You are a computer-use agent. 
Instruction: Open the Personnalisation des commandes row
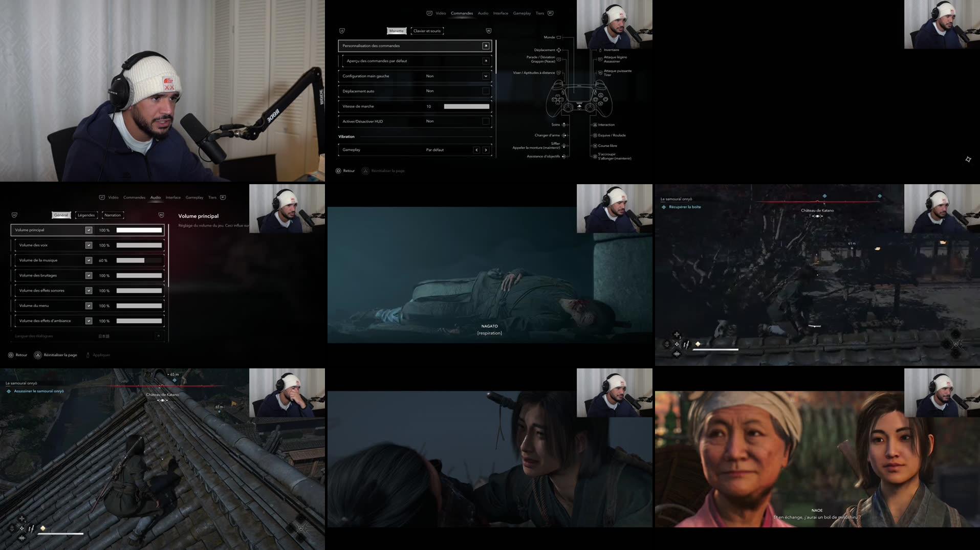tap(415, 46)
